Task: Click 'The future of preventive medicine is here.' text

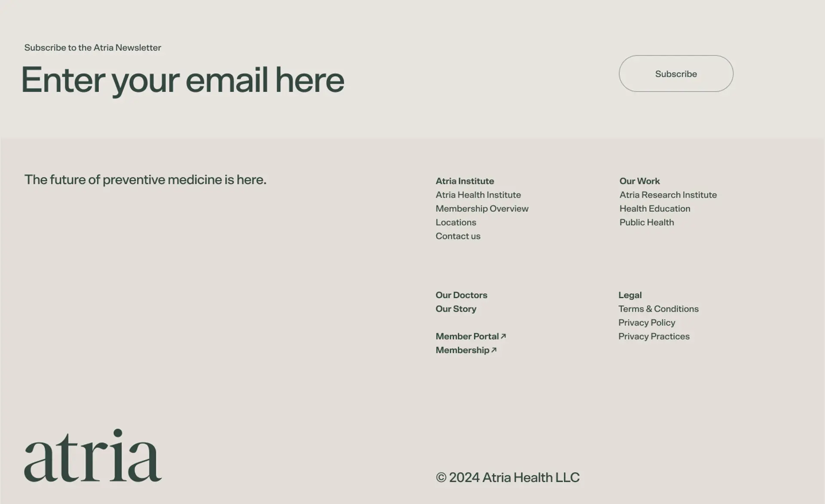Action: [x=145, y=180]
